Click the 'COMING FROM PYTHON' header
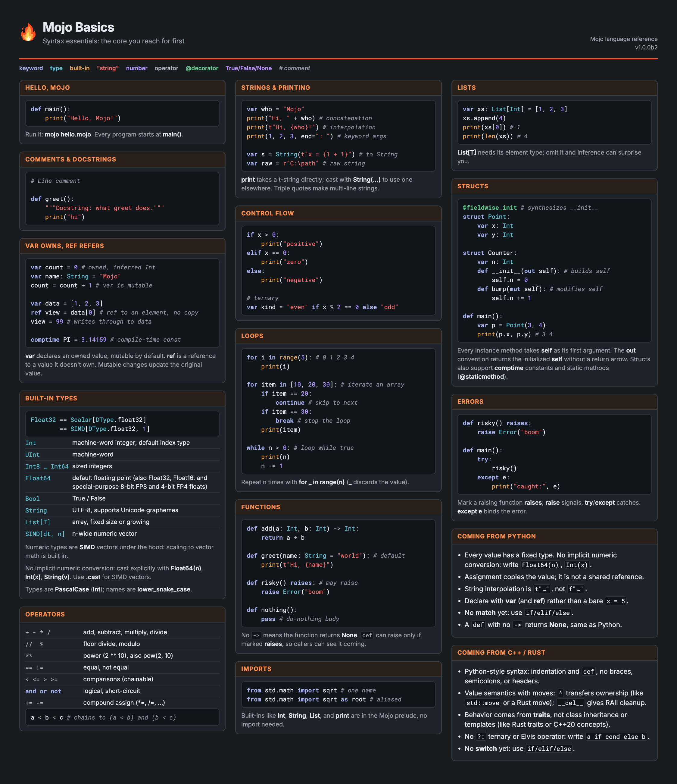 (497, 537)
